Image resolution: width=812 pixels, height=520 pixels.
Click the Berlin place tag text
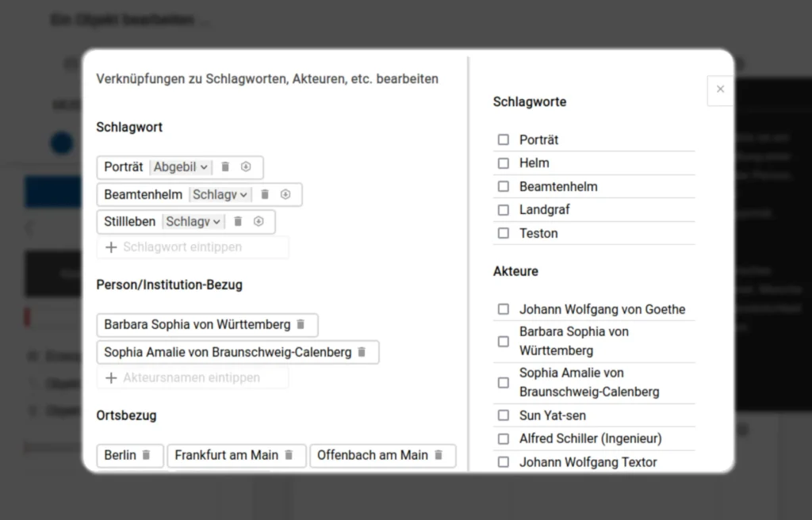[x=121, y=455]
